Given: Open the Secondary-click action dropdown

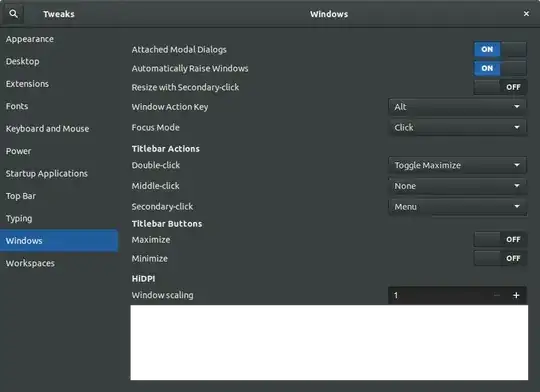Looking at the screenshot, I should (457, 207).
